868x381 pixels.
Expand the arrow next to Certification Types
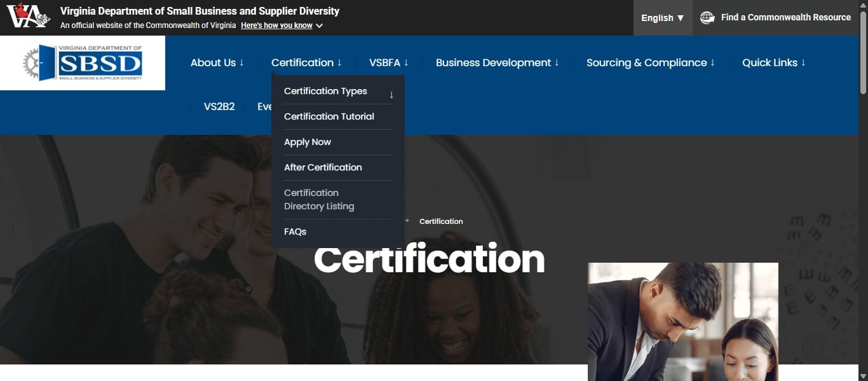tap(391, 95)
